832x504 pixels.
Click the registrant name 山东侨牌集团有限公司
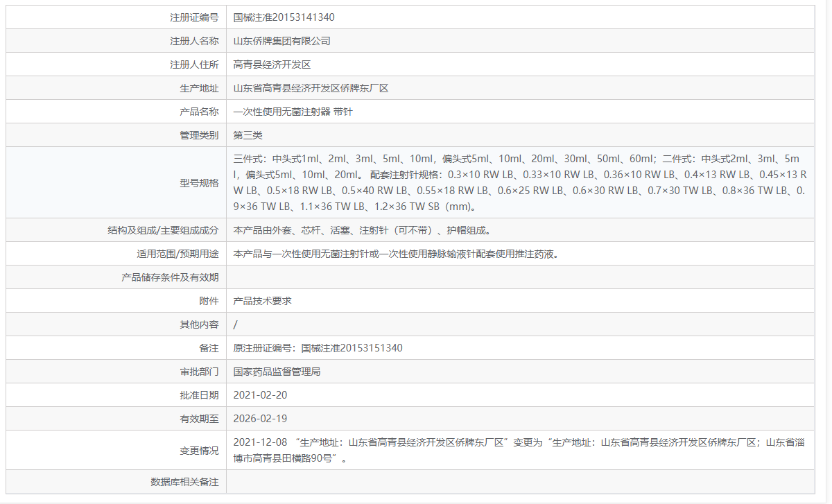281,40
